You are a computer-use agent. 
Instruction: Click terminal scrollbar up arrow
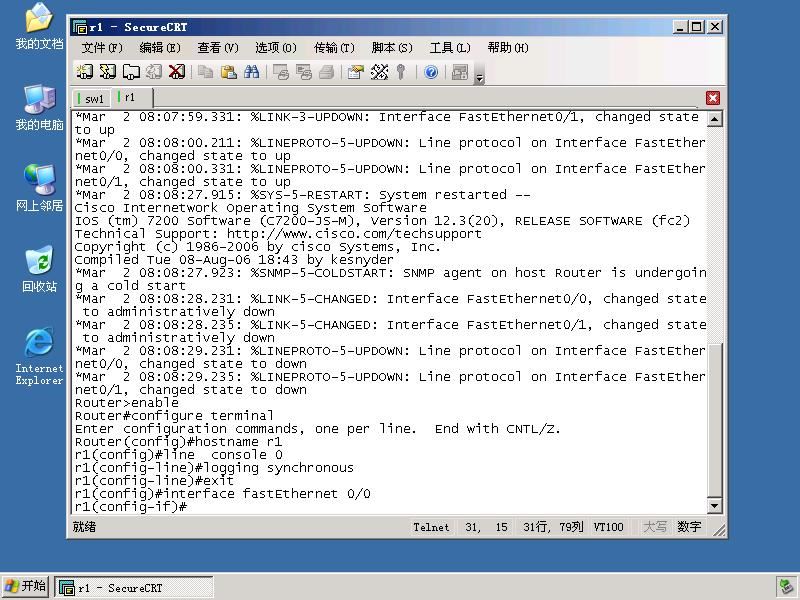click(x=714, y=119)
